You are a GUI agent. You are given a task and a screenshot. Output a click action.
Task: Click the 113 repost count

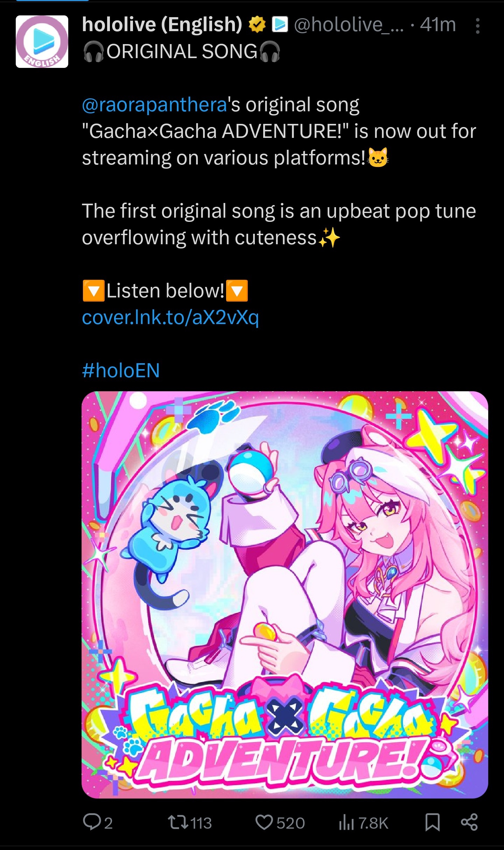click(x=201, y=823)
